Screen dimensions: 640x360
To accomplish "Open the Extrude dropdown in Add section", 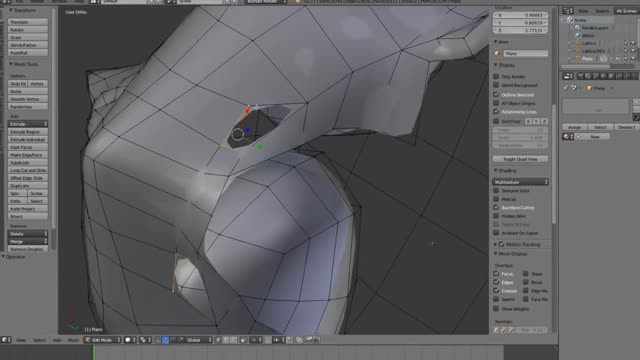I will pyautogui.click(x=28, y=124).
